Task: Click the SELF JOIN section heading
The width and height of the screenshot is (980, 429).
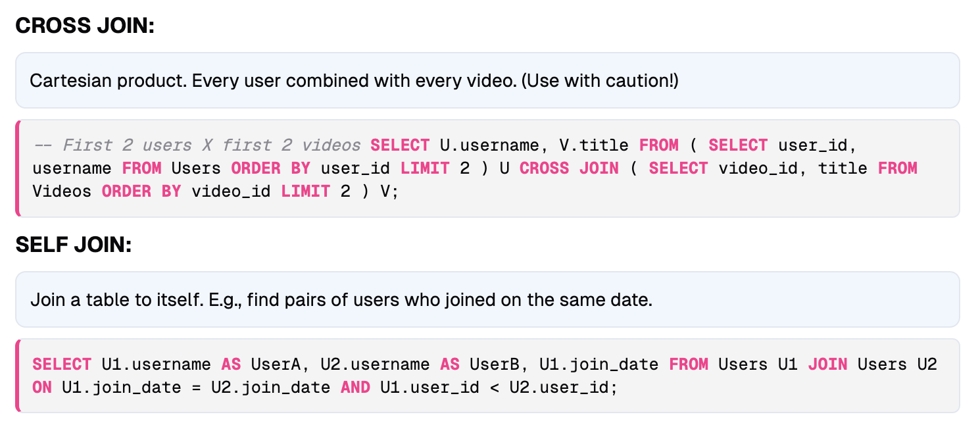Action: tap(74, 245)
